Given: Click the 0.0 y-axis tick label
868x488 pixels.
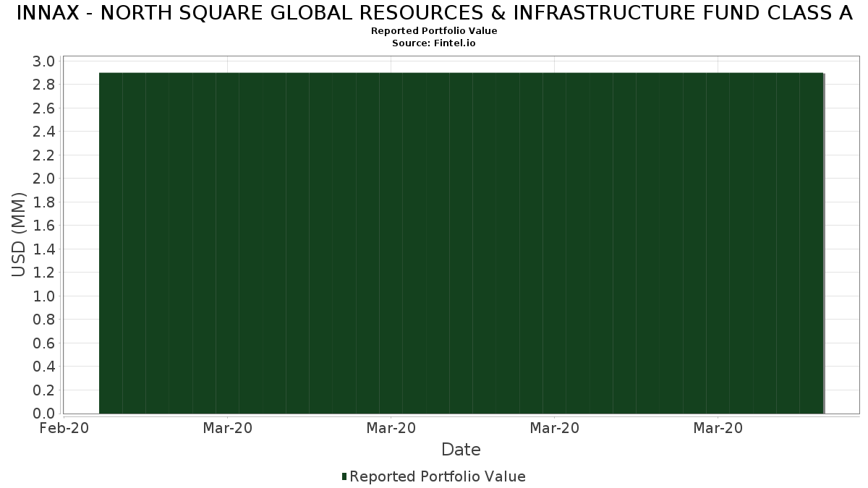Looking at the screenshot, I should [x=44, y=414].
